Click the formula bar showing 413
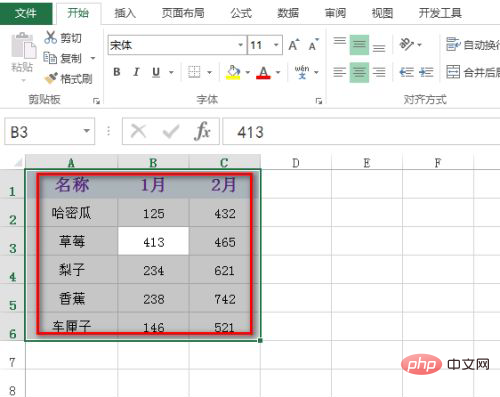 coord(361,131)
